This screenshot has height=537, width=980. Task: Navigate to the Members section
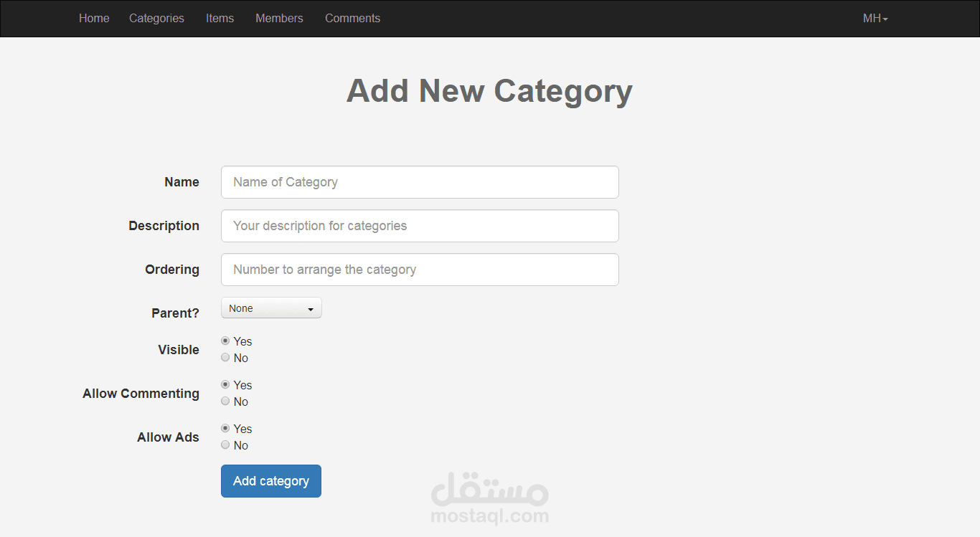[x=279, y=19]
